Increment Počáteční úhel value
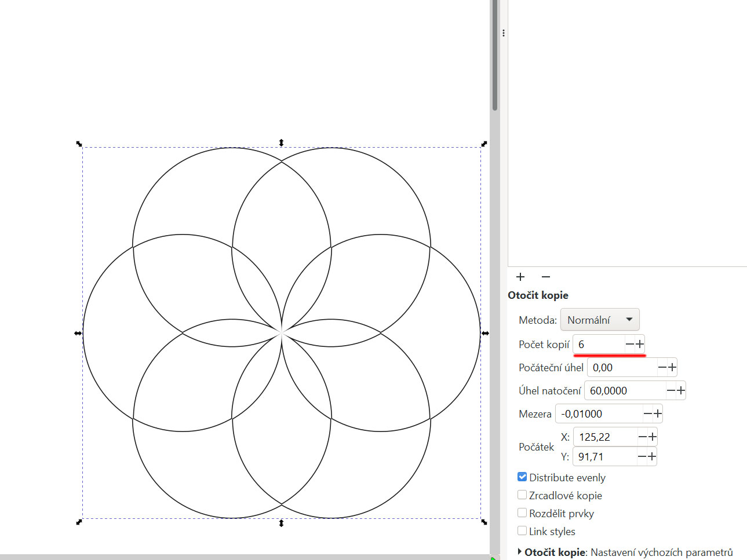 tap(672, 367)
